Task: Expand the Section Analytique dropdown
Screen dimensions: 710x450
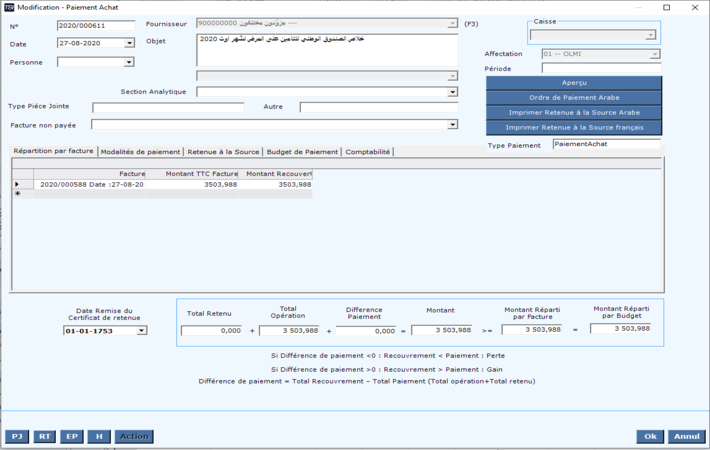Action: (452, 92)
